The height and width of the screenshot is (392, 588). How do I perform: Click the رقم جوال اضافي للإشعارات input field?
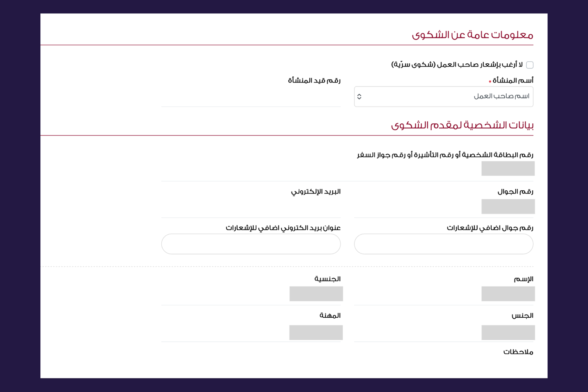443,244
